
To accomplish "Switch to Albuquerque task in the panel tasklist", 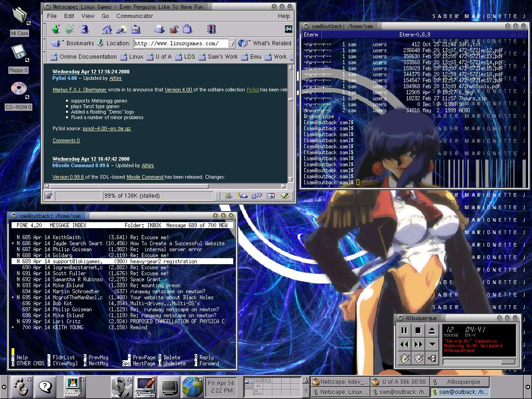I will 460,382.
